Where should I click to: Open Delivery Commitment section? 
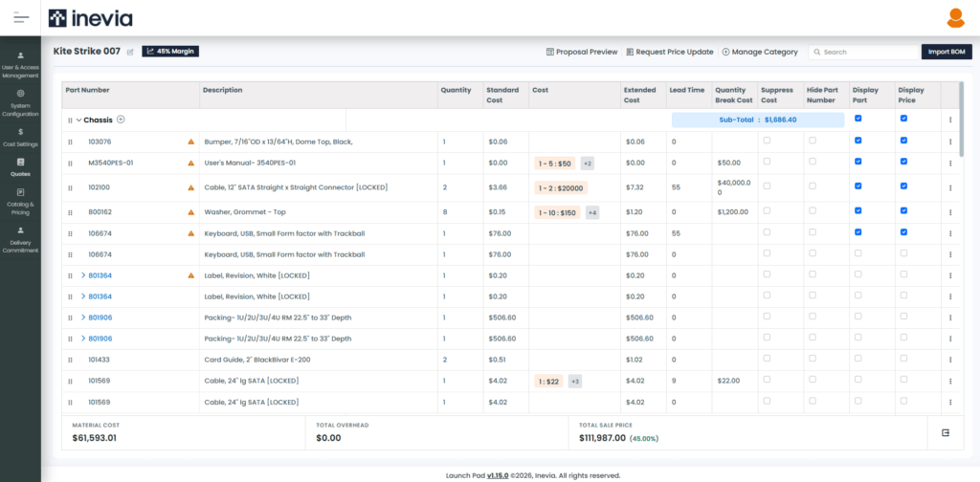click(x=21, y=239)
